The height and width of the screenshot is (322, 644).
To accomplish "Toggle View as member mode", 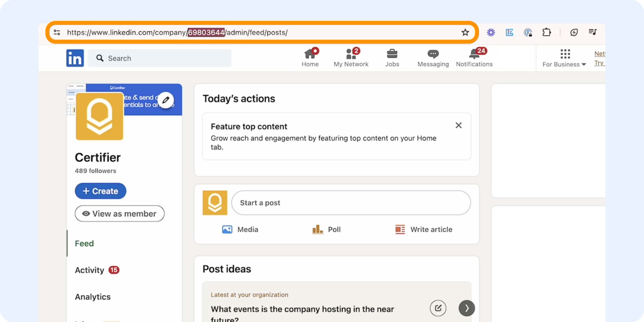I will pyautogui.click(x=119, y=213).
